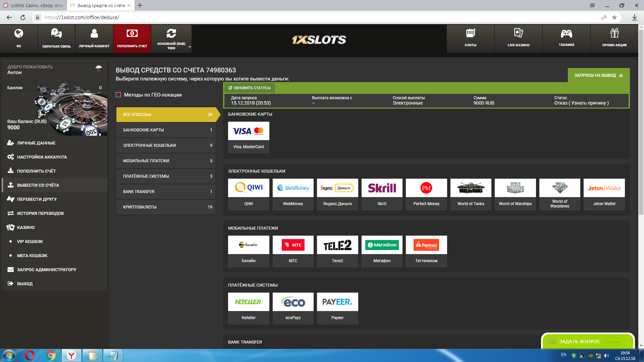Open Личный кабинет user icon

point(94,34)
